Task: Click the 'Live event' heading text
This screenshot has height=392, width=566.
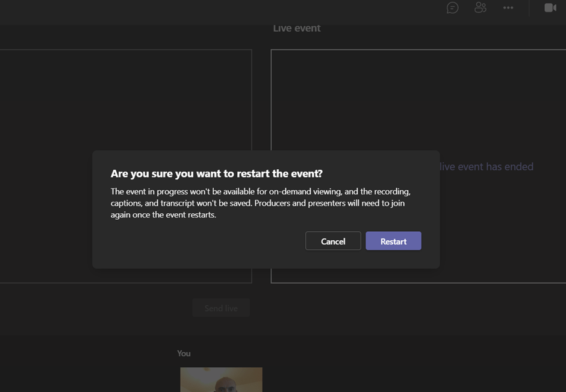Action: [x=296, y=28]
